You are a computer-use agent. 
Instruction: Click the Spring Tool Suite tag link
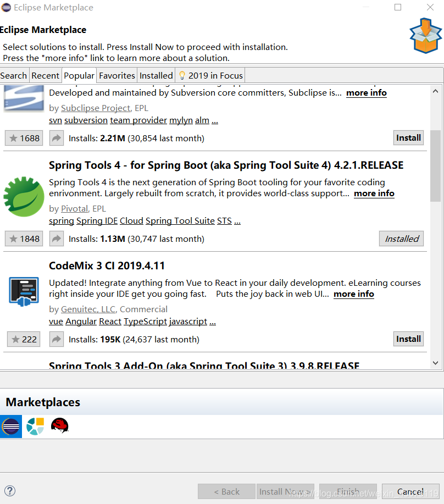180,221
